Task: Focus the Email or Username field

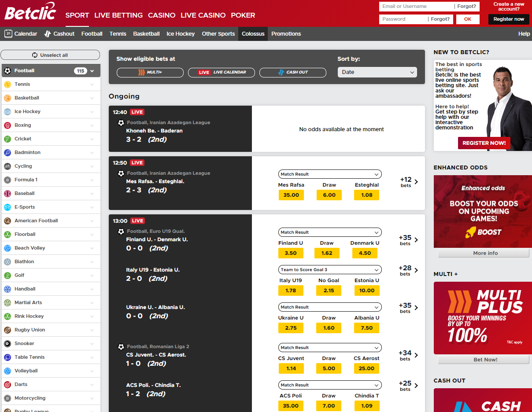Action: point(416,7)
